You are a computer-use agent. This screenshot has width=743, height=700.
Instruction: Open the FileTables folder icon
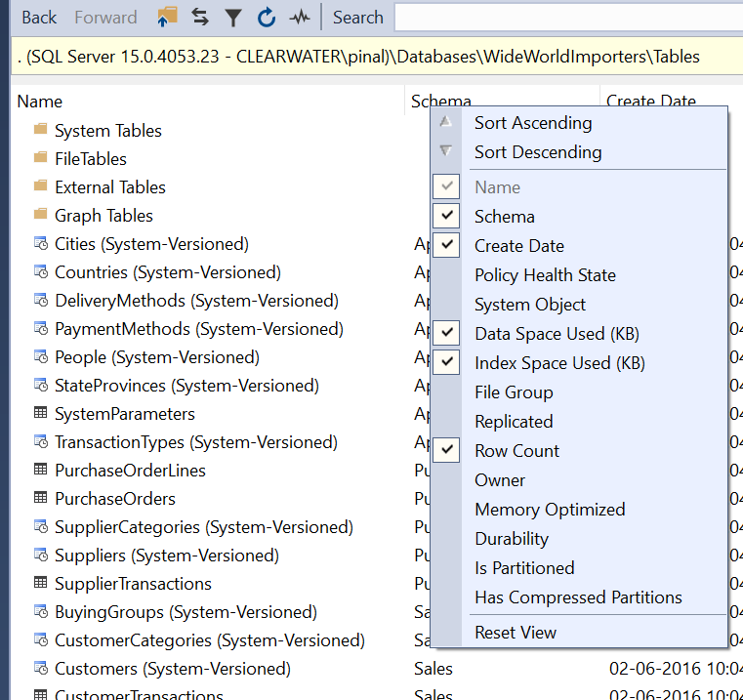41,157
